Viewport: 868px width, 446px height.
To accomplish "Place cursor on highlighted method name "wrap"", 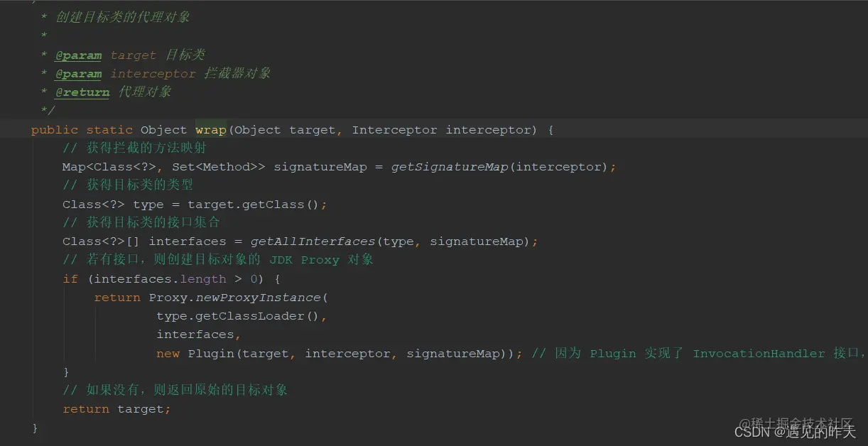I will pos(211,130).
